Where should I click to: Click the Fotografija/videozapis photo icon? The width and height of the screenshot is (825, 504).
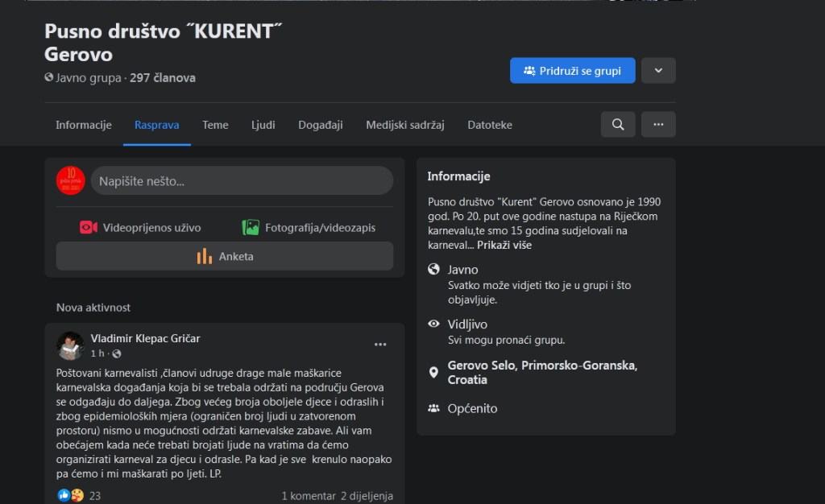pos(251,228)
